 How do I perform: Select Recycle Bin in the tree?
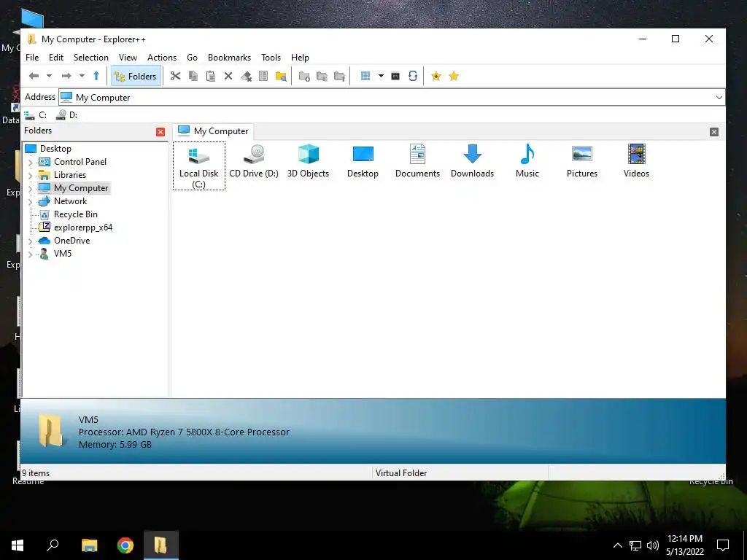point(75,214)
